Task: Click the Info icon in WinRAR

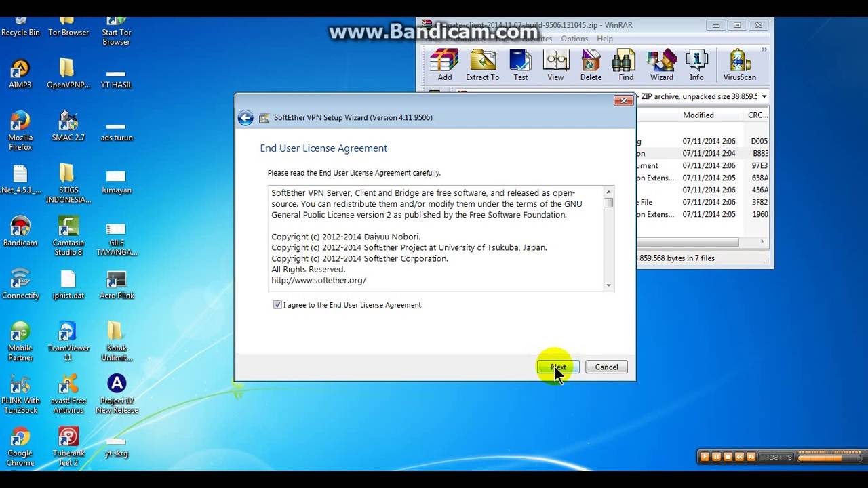Action: click(696, 65)
